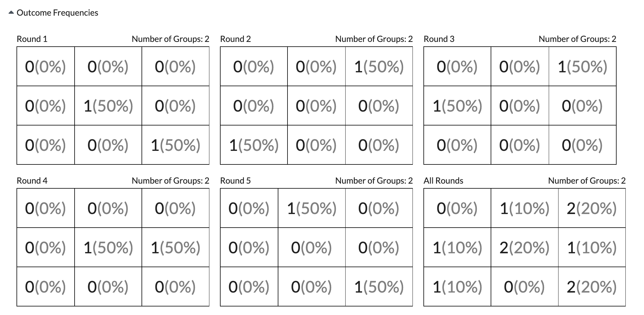Image resolution: width=644 pixels, height=315 pixels.
Task: Select Round 5 top-middle cell 1(50%)
Action: 312,208
